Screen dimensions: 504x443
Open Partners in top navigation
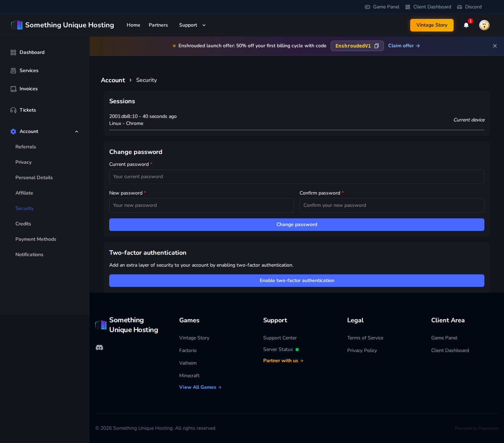tap(158, 25)
